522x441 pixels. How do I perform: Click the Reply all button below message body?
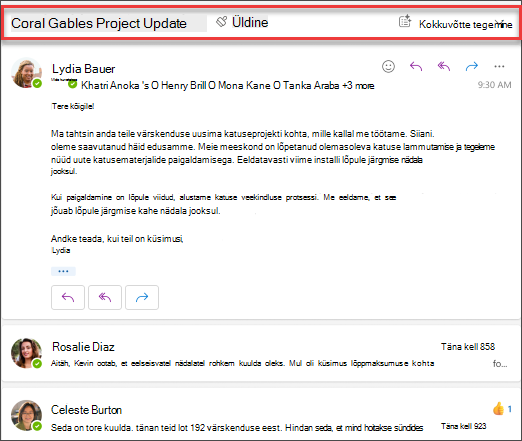click(105, 297)
